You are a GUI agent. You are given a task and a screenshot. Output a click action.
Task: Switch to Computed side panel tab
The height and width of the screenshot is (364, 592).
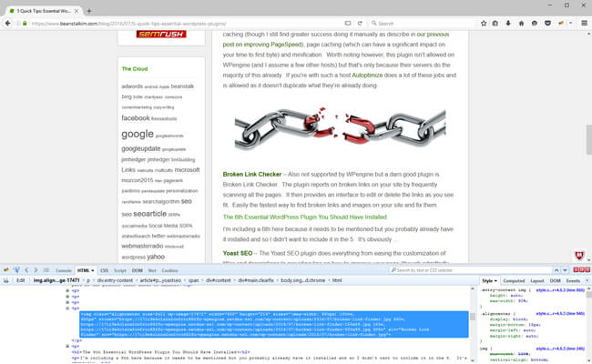514,281
